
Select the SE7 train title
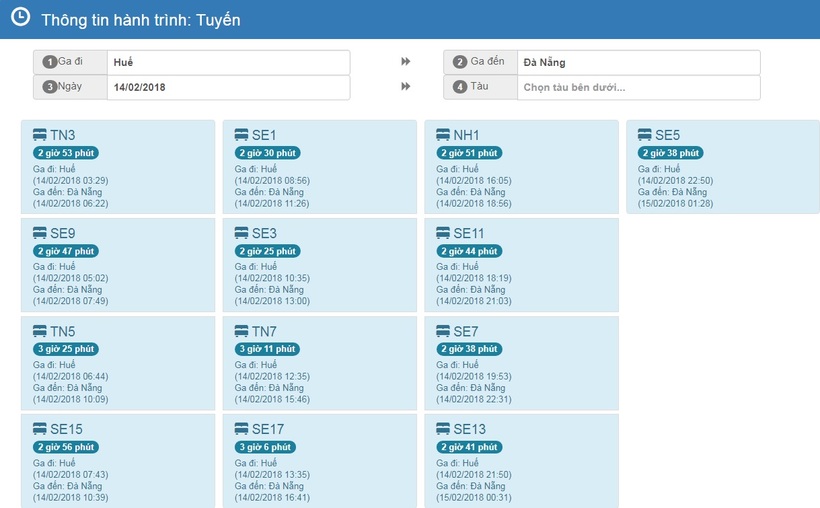pyautogui.click(x=465, y=331)
